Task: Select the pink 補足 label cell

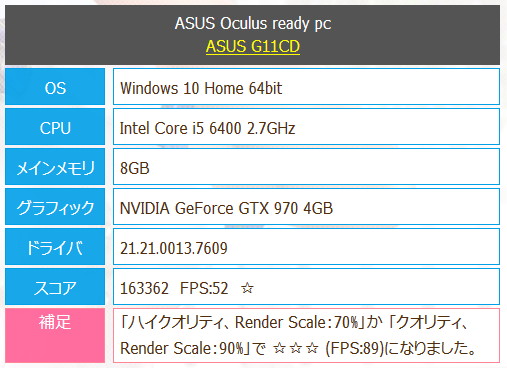Action: coord(55,335)
